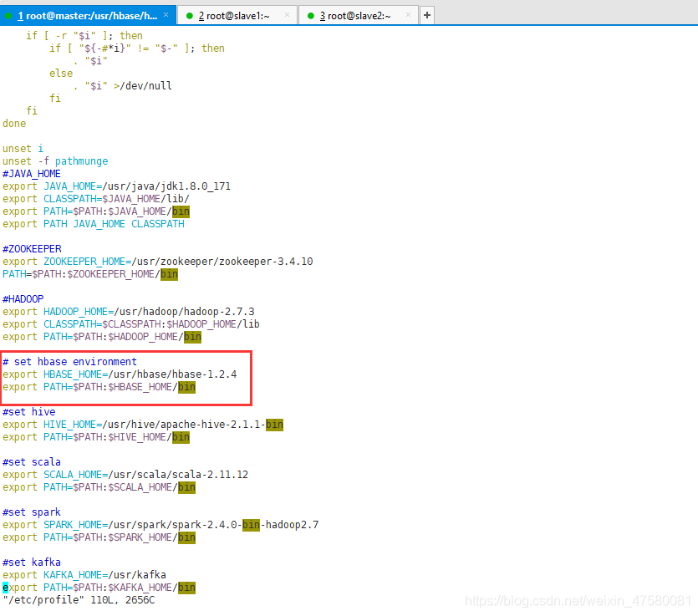Viewport: 698px width, 616px height.
Task: Click the '#set scala' comment
Action: (x=32, y=462)
